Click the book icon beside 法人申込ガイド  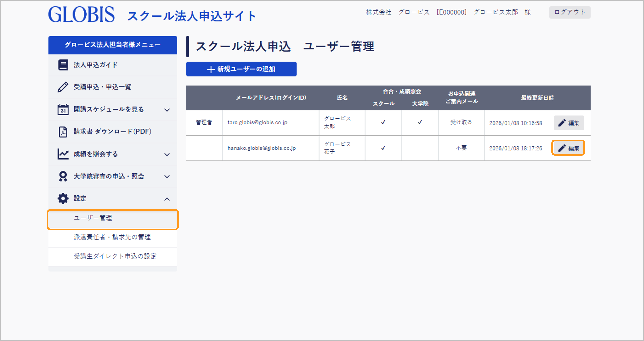click(63, 65)
